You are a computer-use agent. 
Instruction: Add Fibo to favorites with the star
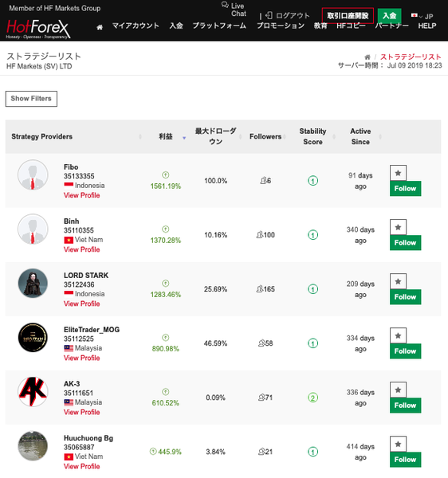tap(398, 173)
